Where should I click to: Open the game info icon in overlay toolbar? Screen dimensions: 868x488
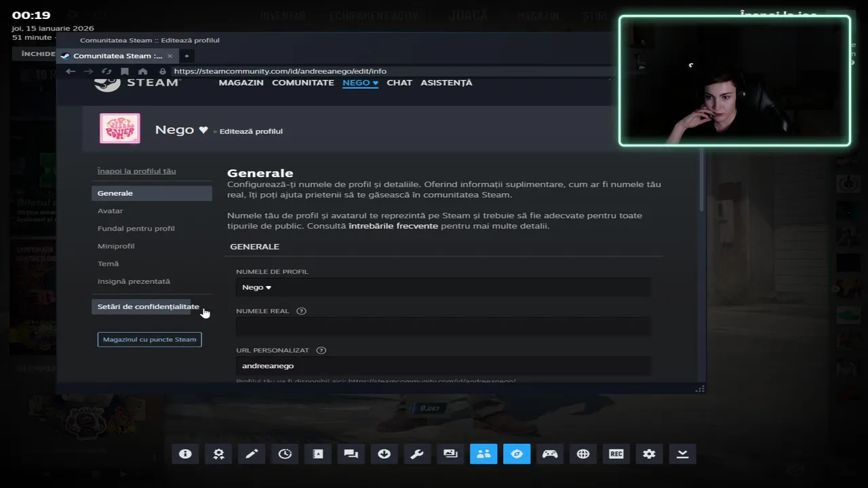point(185,454)
